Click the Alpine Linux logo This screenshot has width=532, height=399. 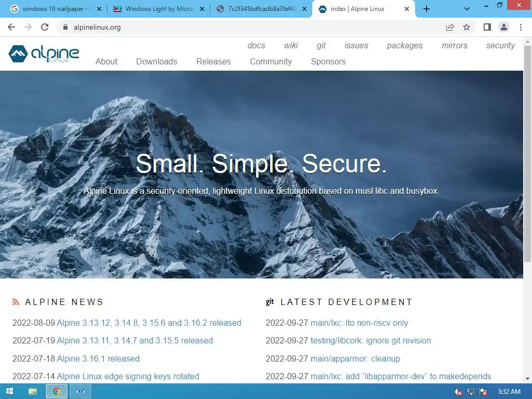pyautogui.click(x=44, y=54)
